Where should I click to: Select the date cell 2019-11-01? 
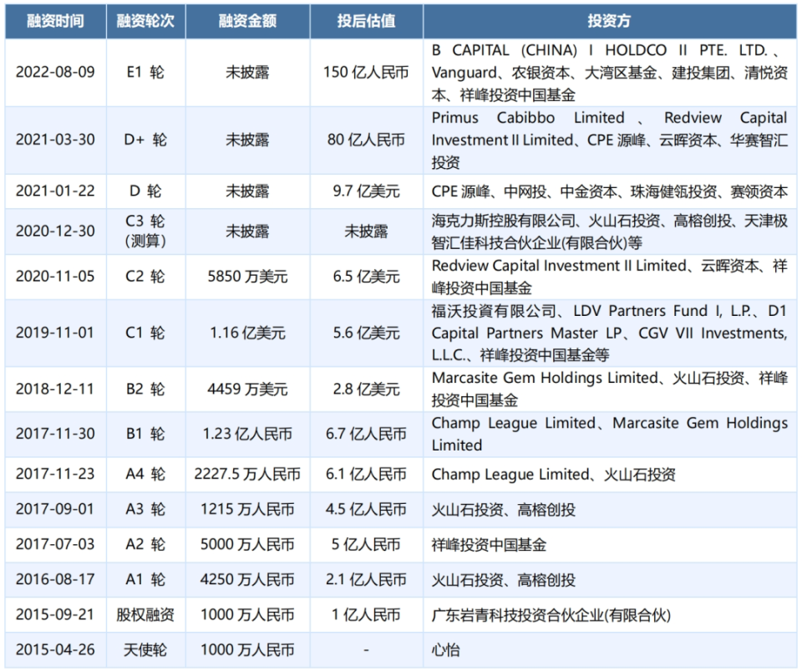56,333
